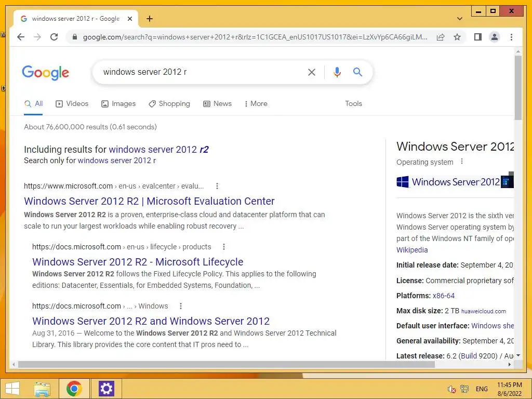Click the browser forward arrow
Screen dimensions: 532x399
[x=37, y=37]
